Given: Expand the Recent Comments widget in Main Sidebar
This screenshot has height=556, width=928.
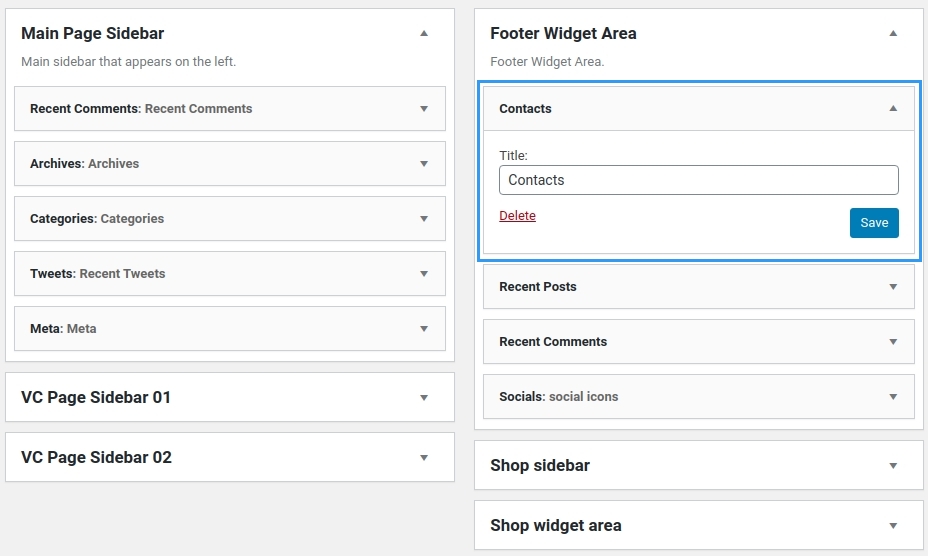Looking at the screenshot, I should pos(424,109).
